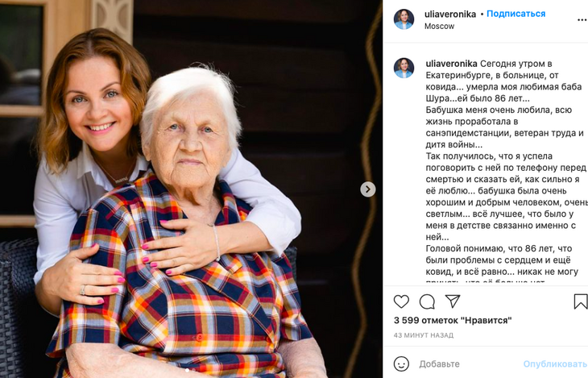Open post timestamp 43 минут назад
Viewport: 588px width, 378px height.
(x=424, y=335)
